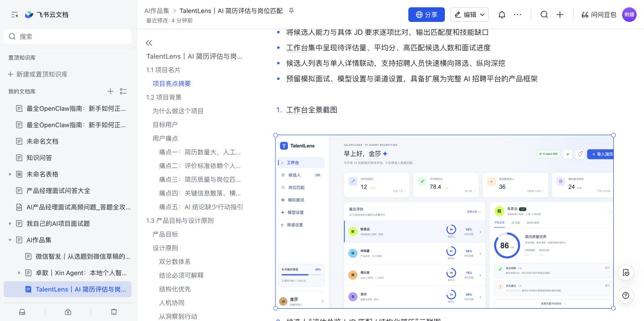Screen dimensions: 644x321
Task: Click the document copy icon at right edge
Action: point(626,273)
